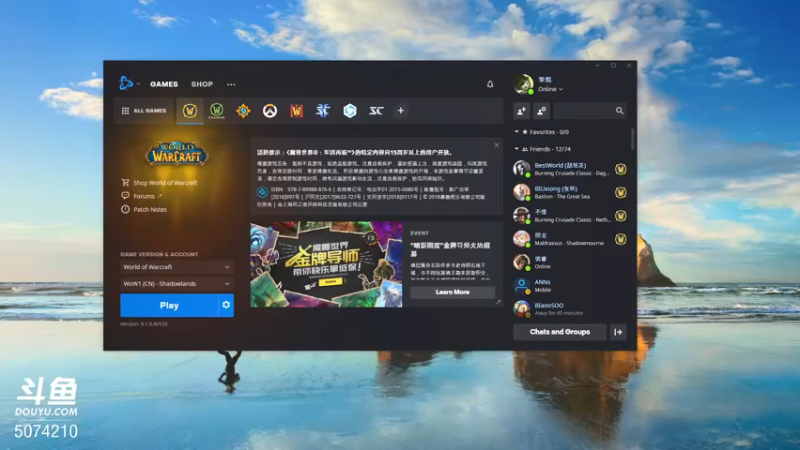Open the notifications bell
Image resolution: width=800 pixels, height=450 pixels.
pos(490,84)
